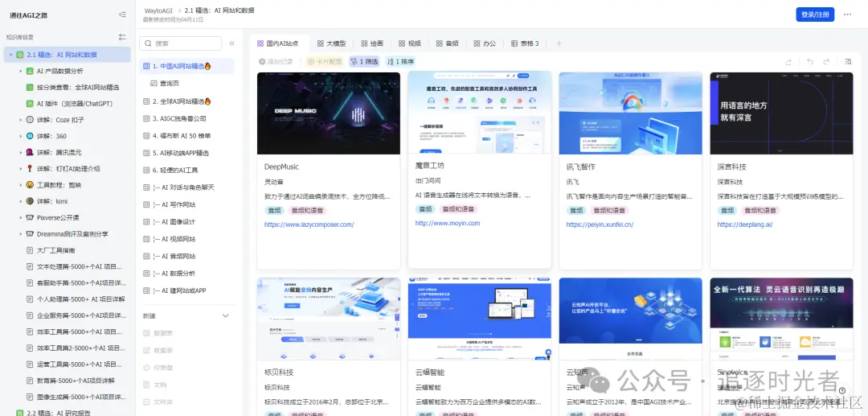The height and width of the screenshot is (416, 868).
Task: Click the share arrow icon in the toolbar
Action: pyautogui.click(x=788, y=61)
